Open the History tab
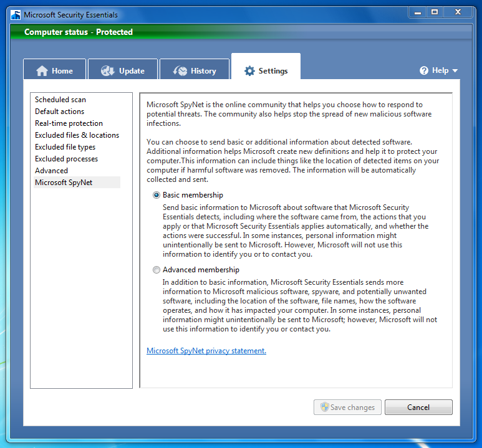 click(195, 69)
